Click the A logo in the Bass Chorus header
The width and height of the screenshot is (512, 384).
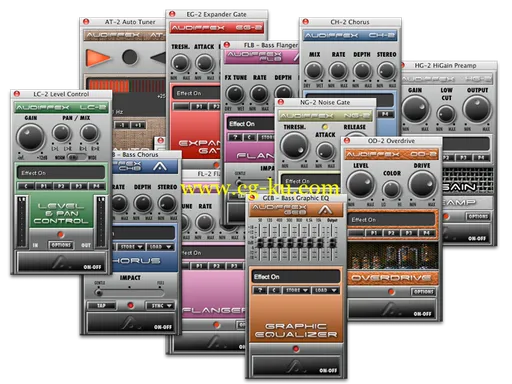160,166
